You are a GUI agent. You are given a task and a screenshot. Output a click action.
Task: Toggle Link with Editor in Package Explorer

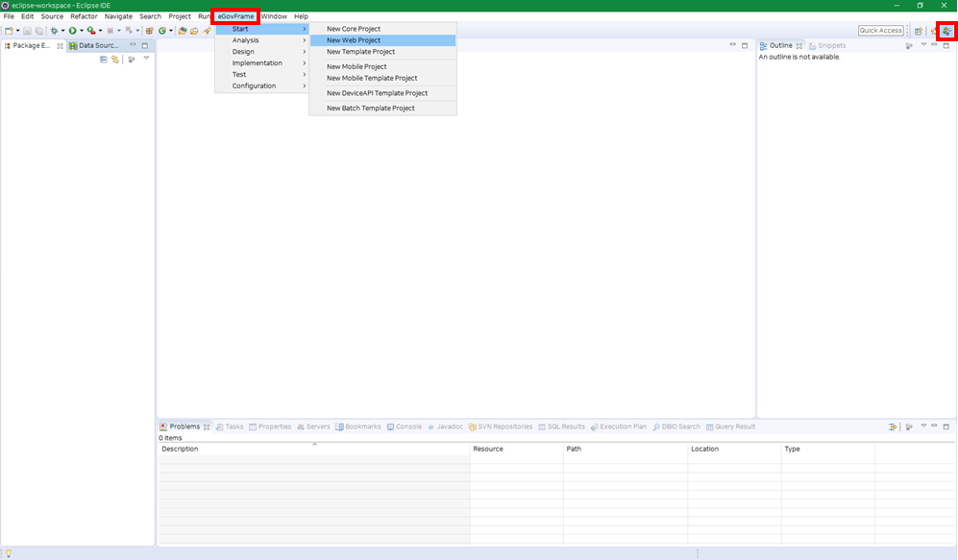[115, 60]
